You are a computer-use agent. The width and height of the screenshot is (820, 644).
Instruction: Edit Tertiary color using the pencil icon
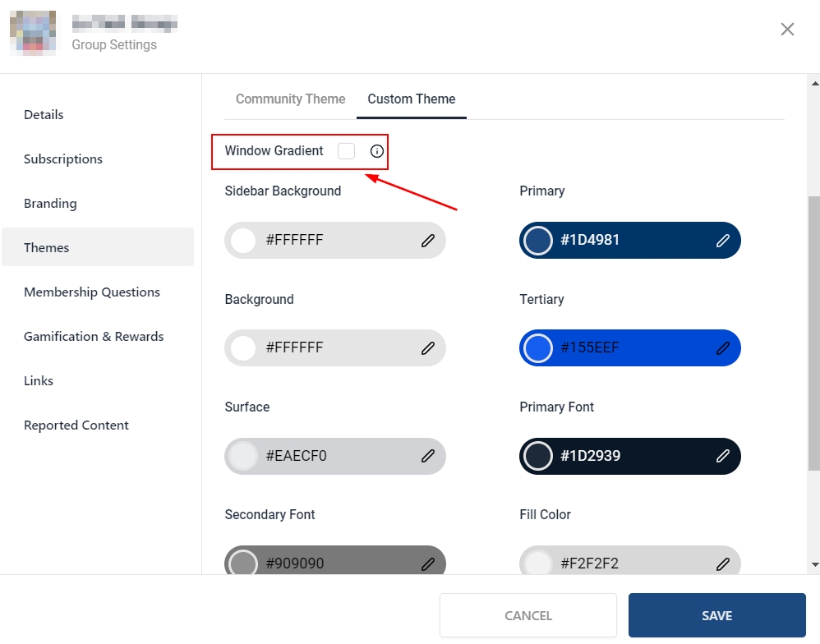click(x=722, y=348)
